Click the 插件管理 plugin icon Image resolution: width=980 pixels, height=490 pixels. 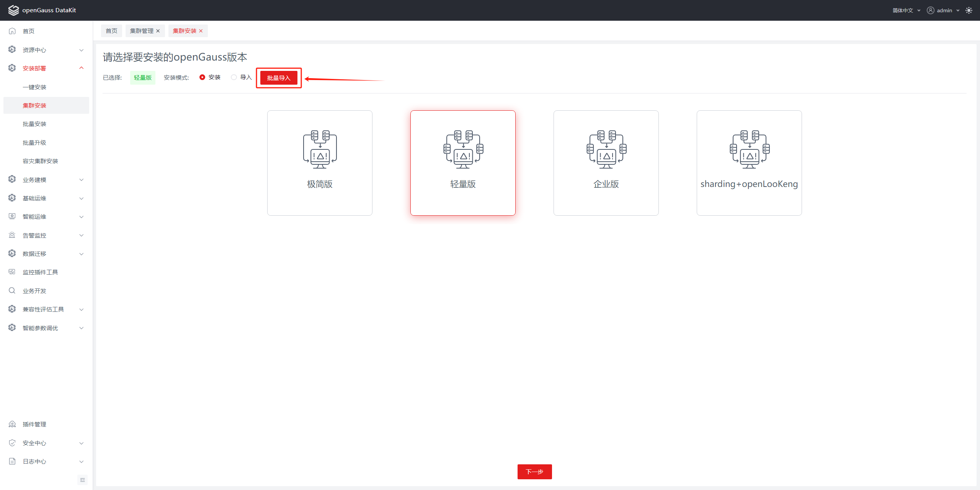coord(12,424)
